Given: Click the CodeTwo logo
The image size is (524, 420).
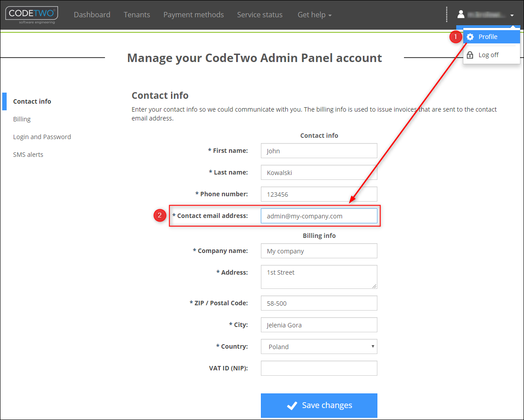Looking at the screenshot, I should coord(31,14).
